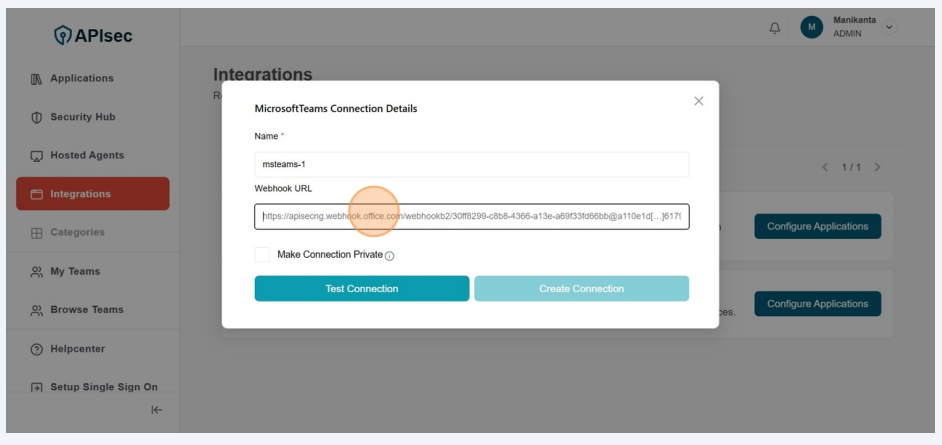Click the Test Connection button
This screenshot has height=445, width=942.
click(x=361, y=289)
